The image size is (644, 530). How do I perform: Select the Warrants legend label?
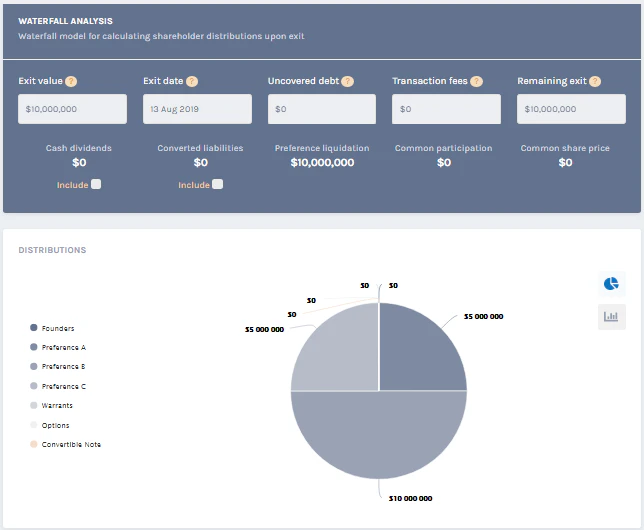click(57, 406)
